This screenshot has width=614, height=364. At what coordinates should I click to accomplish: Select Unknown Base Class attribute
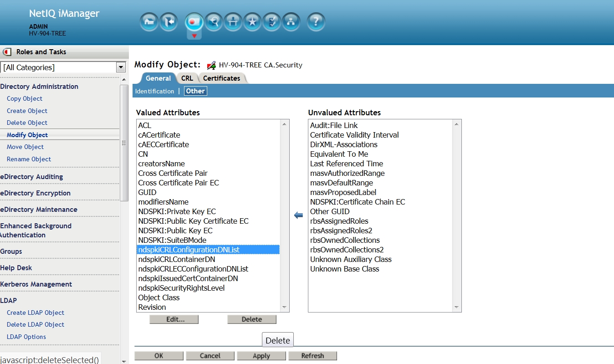click(x=380, y=269)
